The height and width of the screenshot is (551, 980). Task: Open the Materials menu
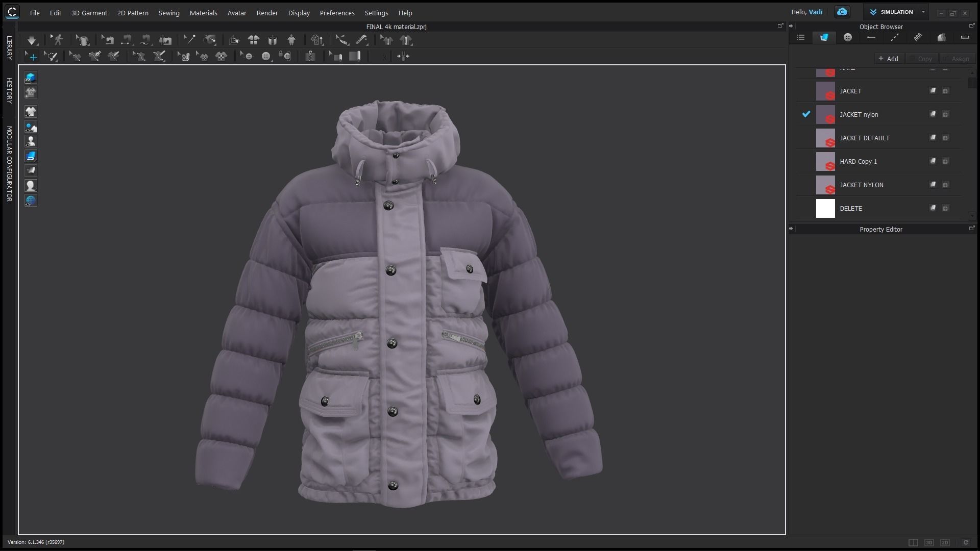[x=204, y=13]
